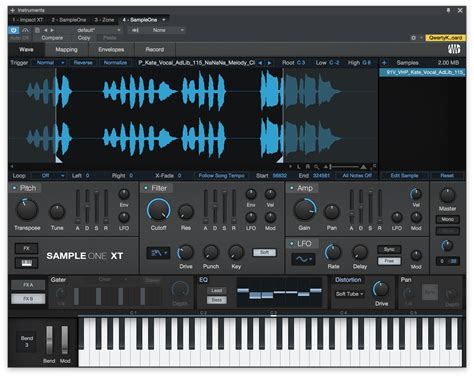Click Reset button
The width and height of the screenshot is (474, 377).
[x=447, y=176]
